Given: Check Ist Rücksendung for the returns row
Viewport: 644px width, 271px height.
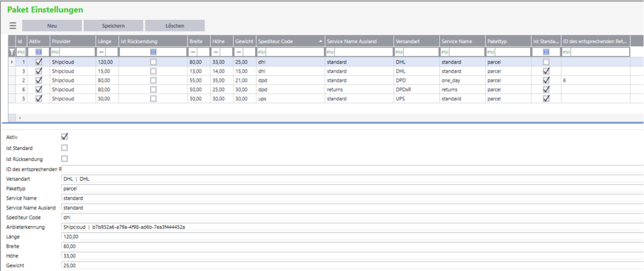Looking at the screenshot, I should (153, 89).
